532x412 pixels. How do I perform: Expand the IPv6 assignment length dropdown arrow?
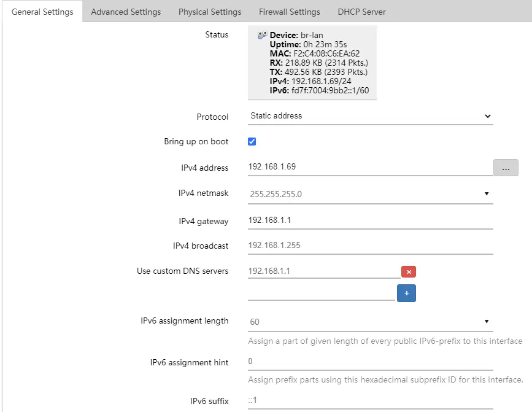[487, 321]
